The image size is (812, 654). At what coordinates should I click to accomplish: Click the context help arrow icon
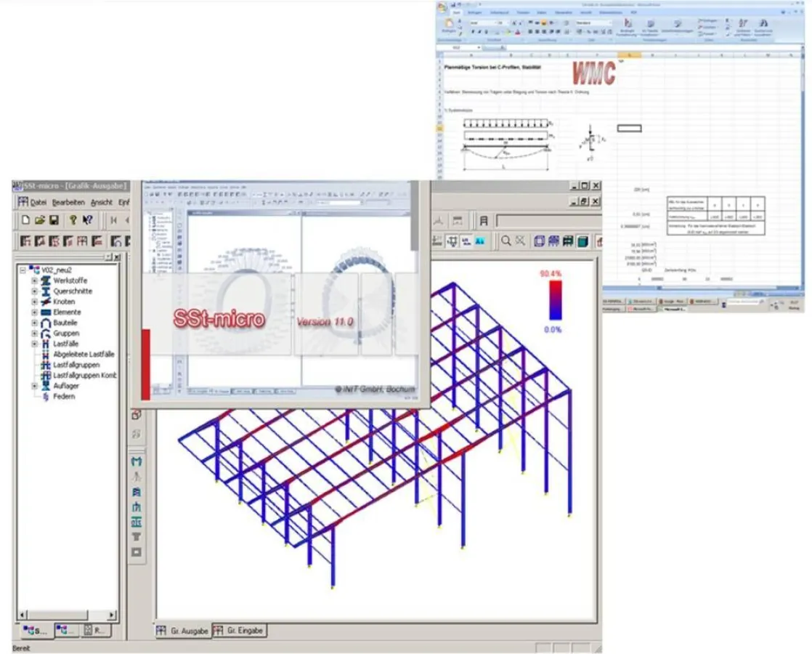pos(87,220)
